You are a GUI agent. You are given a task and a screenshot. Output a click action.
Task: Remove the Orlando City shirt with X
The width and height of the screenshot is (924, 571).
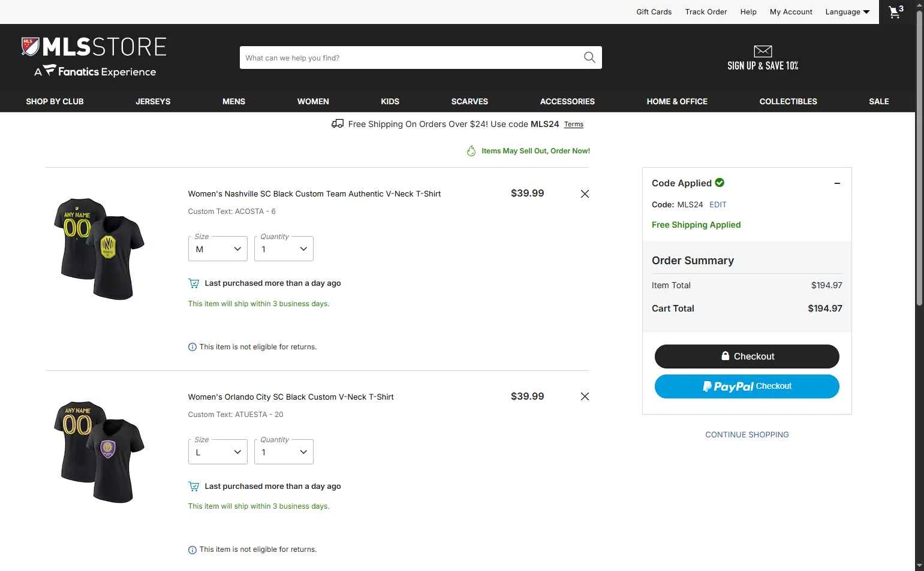pos(585,397)
